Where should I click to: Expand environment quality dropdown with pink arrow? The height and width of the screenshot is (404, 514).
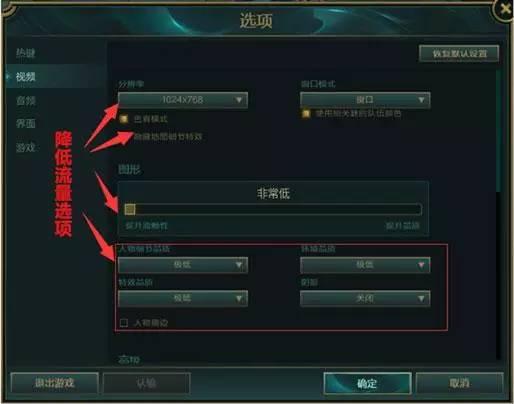point(421,265)
